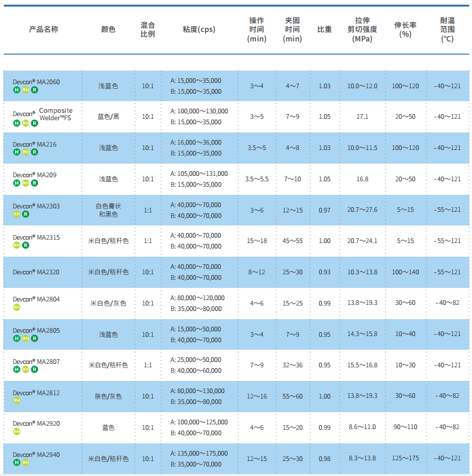Select the 伸长率(%) column header
The height and width of the screenshot is (476, 472).
coord(405,29)
